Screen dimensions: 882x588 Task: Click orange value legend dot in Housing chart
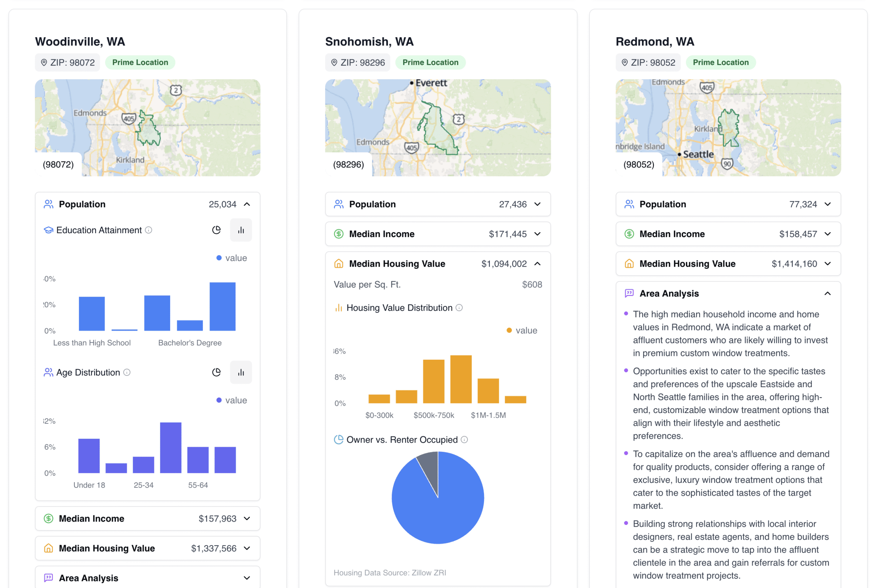509,330
